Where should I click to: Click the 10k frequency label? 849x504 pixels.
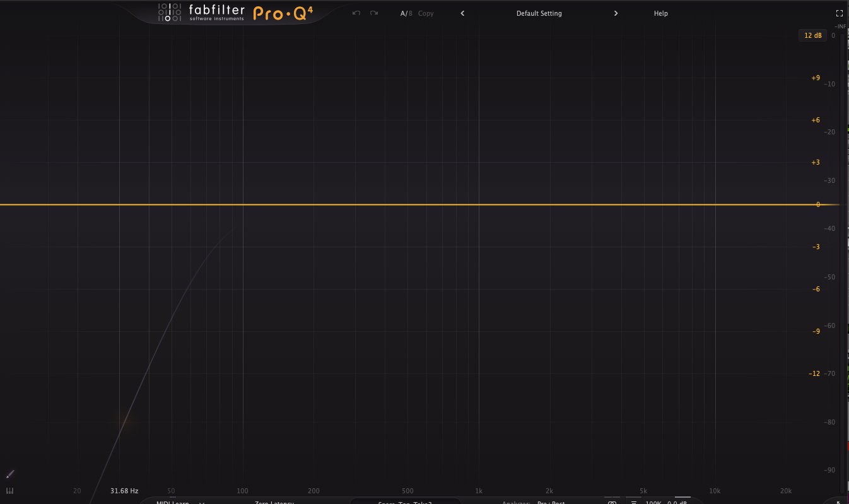715,491
